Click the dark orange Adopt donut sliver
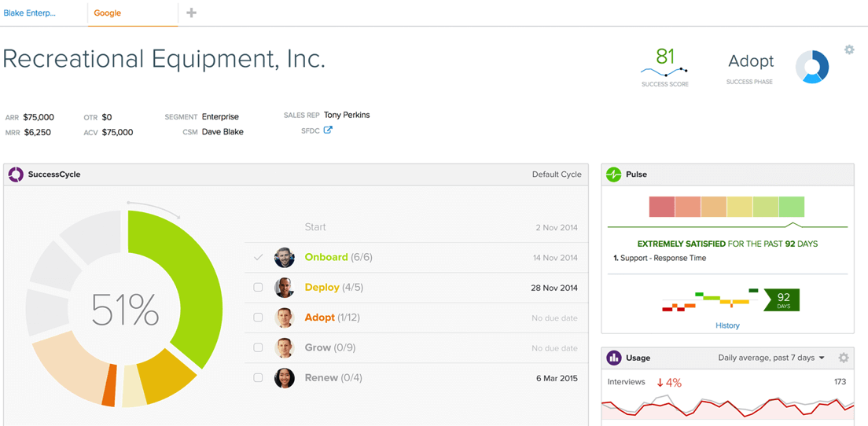 109,385
